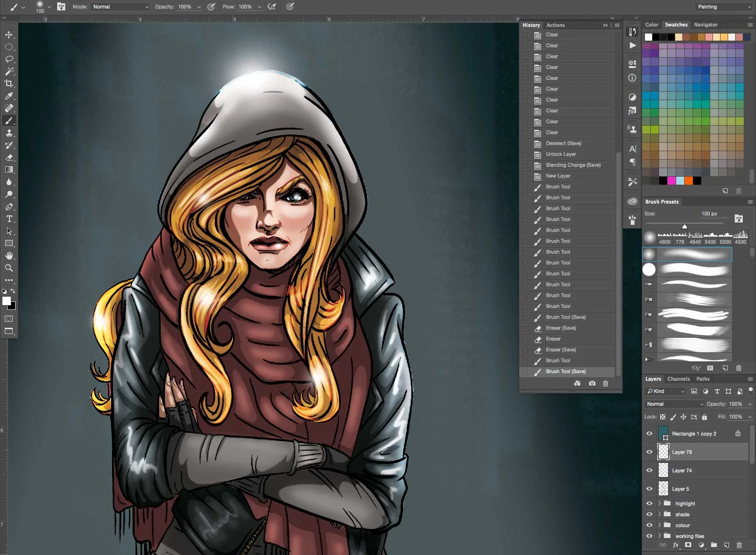Select the Type tool
756x555 pixels.
9,219
